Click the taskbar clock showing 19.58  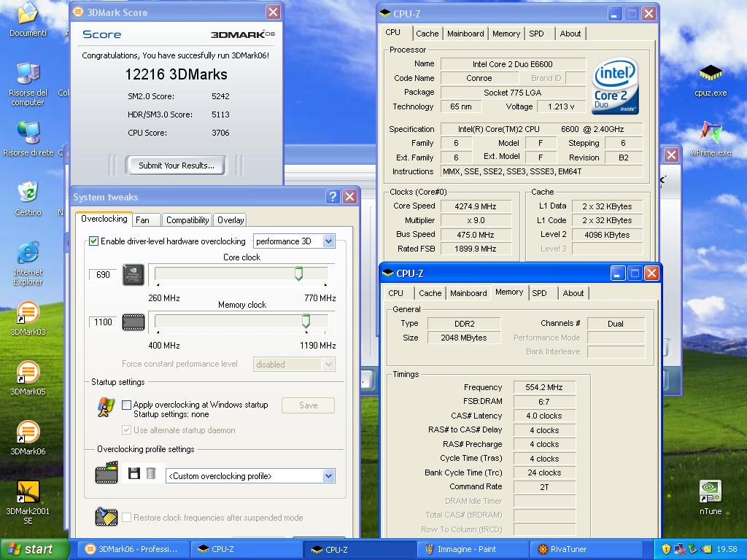pos(727,549)
